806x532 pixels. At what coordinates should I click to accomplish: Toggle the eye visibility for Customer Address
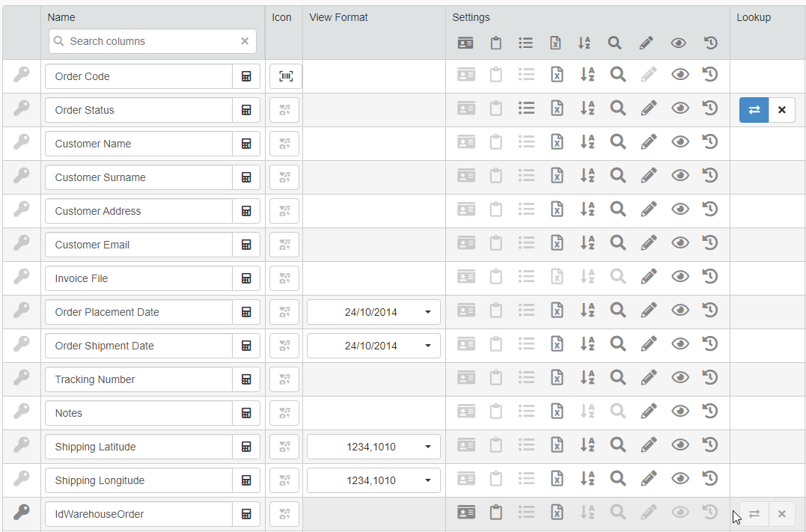click(680, 210)
